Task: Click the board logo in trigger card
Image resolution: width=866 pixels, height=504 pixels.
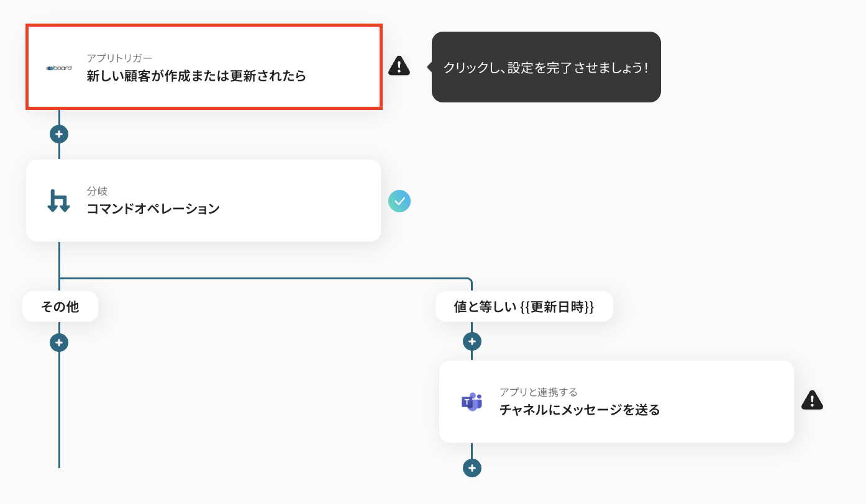Action: [59, 68]
